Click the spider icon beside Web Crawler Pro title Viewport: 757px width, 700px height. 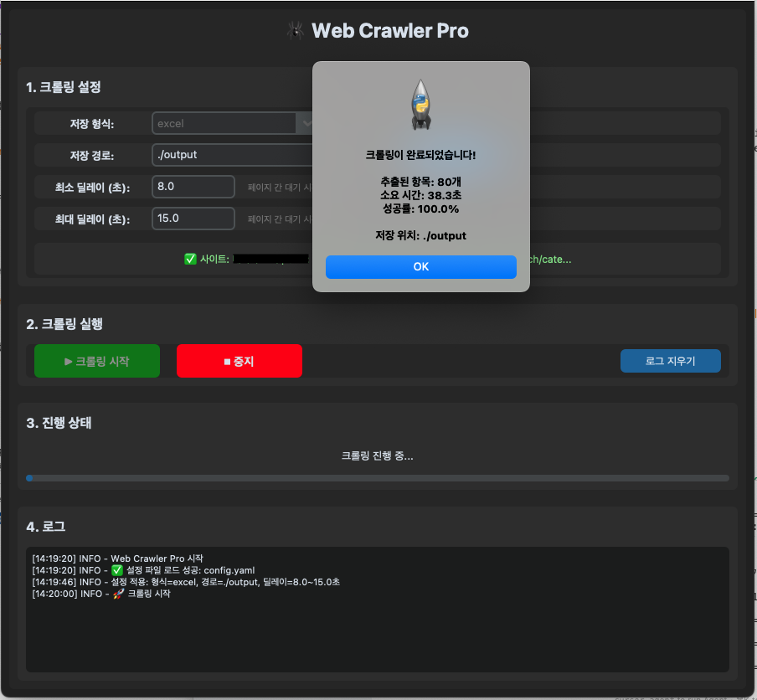(294, 31)
